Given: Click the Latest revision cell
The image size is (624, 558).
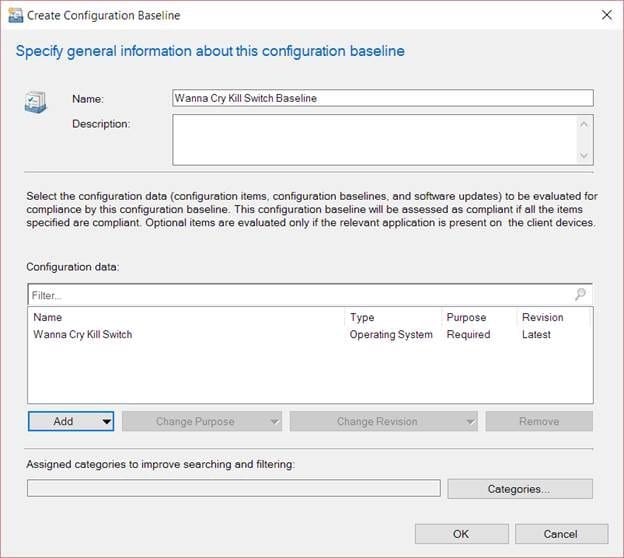Looking at the screenshot, I should pos(536,335).
